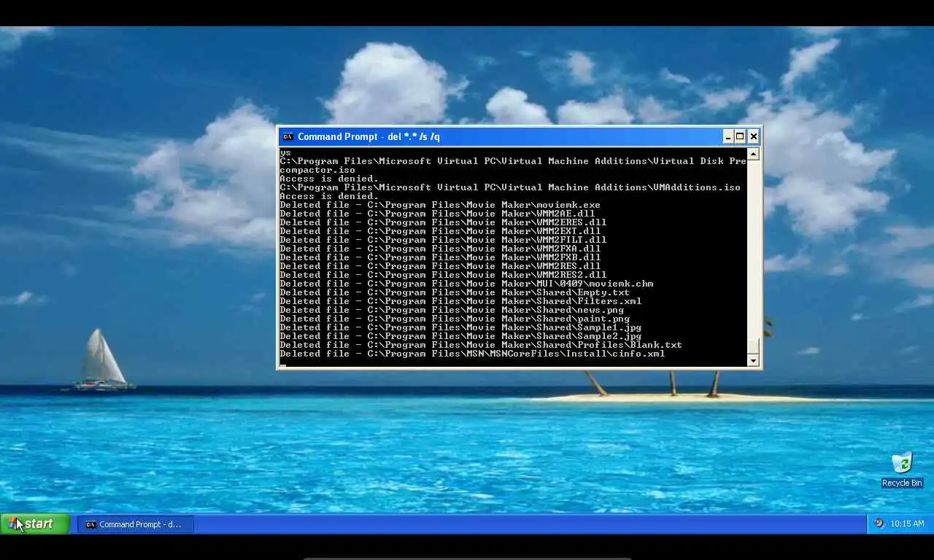Open the Start menu
The width and height of the screenshot is (934, 560).
pyautogui.click(x=34, y=524)
